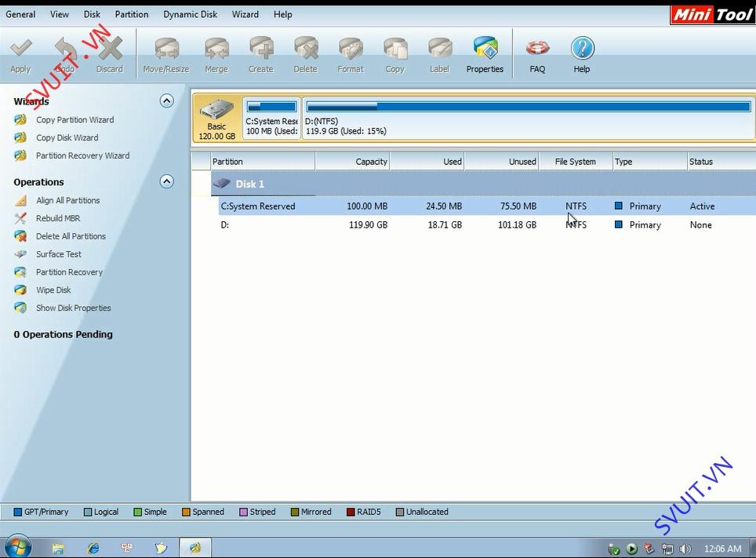Open the Windows Start button

tap(18, 547)
